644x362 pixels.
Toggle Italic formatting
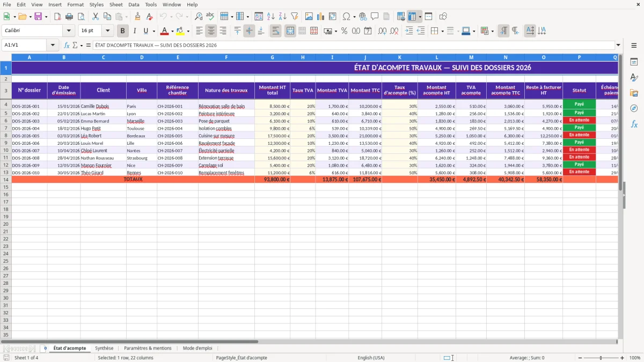click(135, 31)
